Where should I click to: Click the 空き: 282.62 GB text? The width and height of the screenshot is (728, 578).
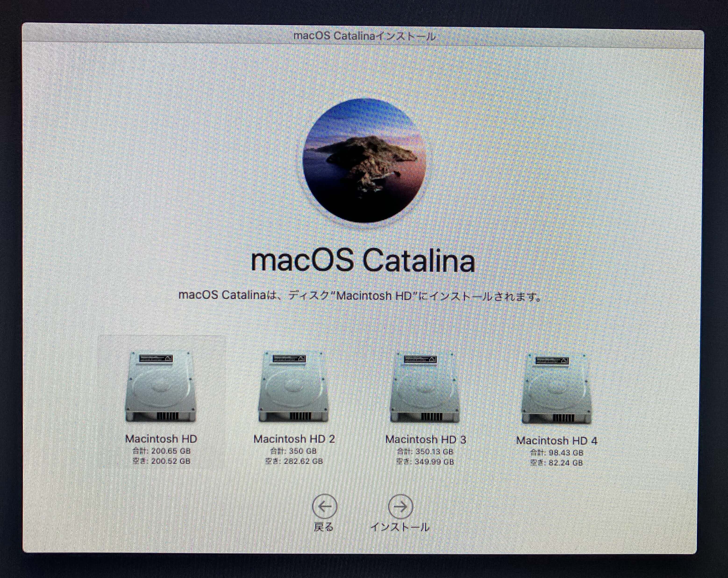point(294,461)
